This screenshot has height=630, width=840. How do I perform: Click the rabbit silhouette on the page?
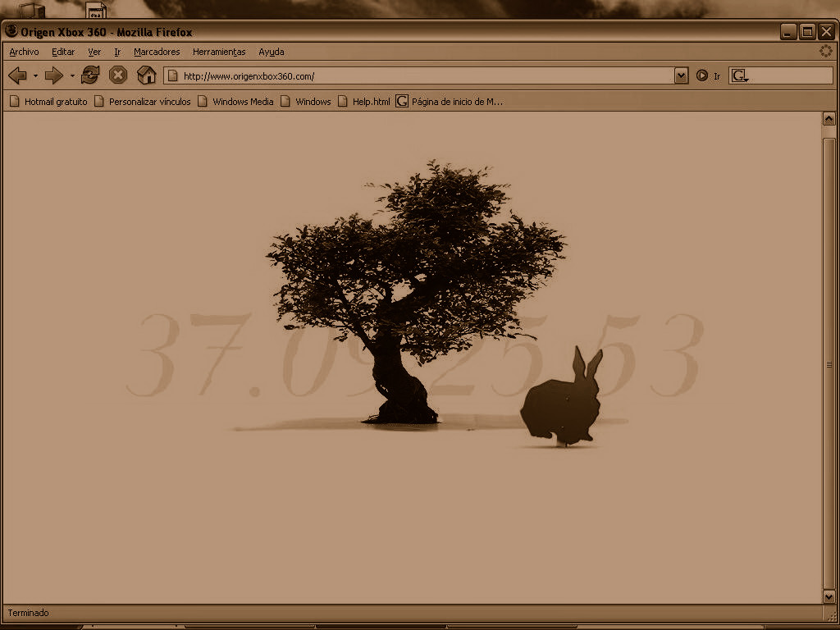click(563, 398)
